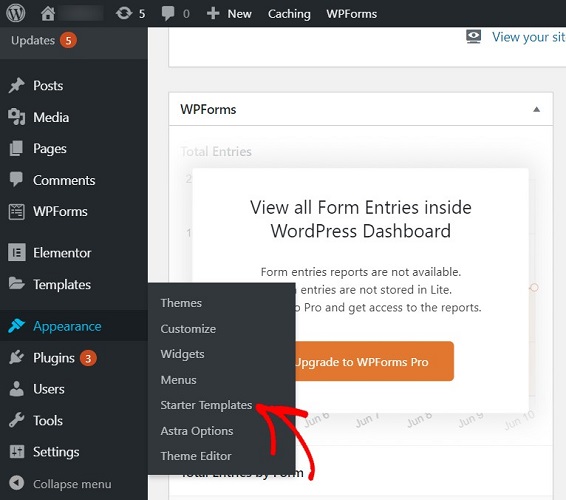566x500 pixels.
Task: Click the Media library icon
Action: pos(17,117)
